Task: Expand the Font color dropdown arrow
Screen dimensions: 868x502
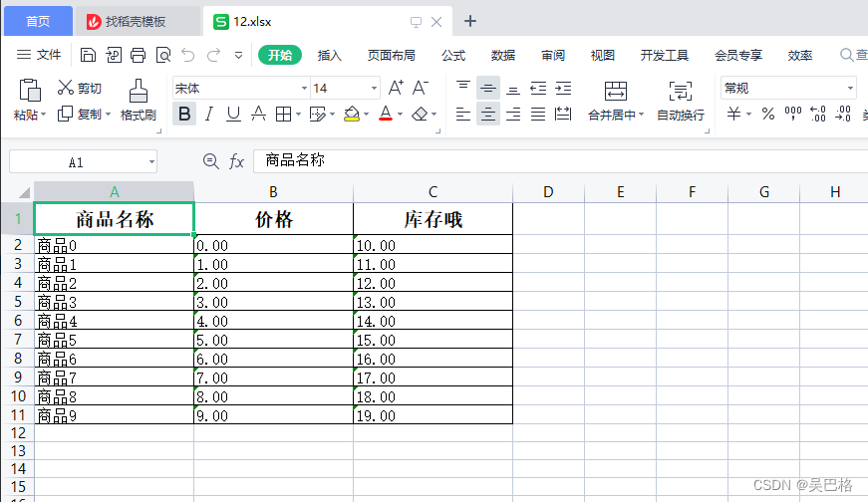Action: pyautogui.click(x=400, y=115)
